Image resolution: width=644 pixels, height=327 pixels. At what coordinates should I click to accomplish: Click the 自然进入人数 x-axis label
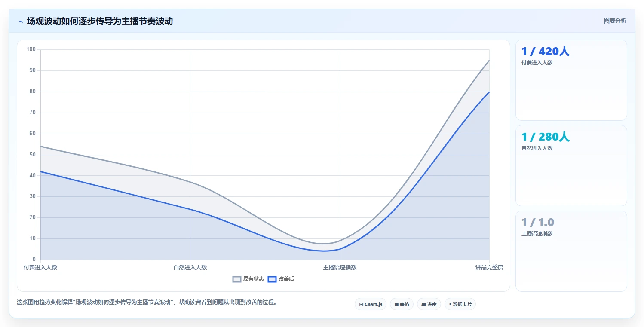pyautogui.click(x=190, y=267)
